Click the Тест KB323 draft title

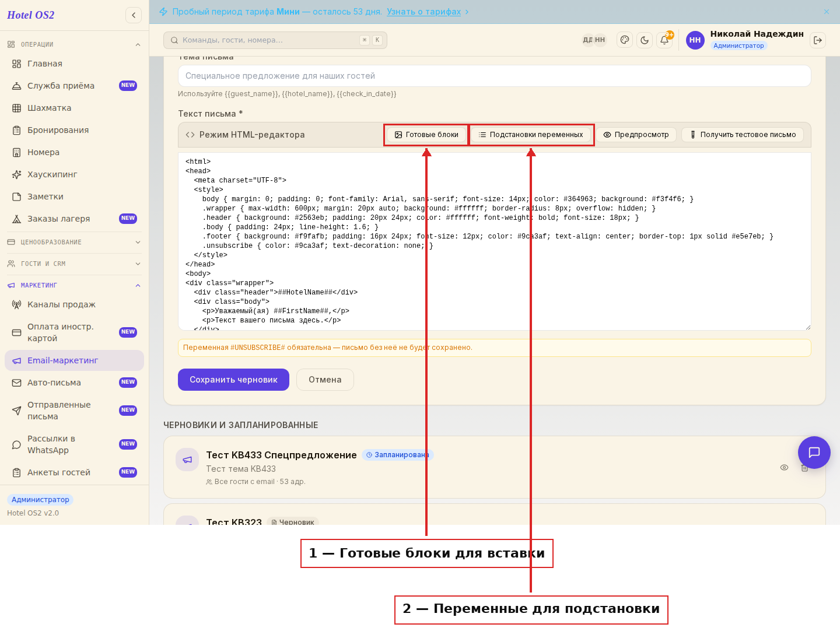(x=234, y=522)
